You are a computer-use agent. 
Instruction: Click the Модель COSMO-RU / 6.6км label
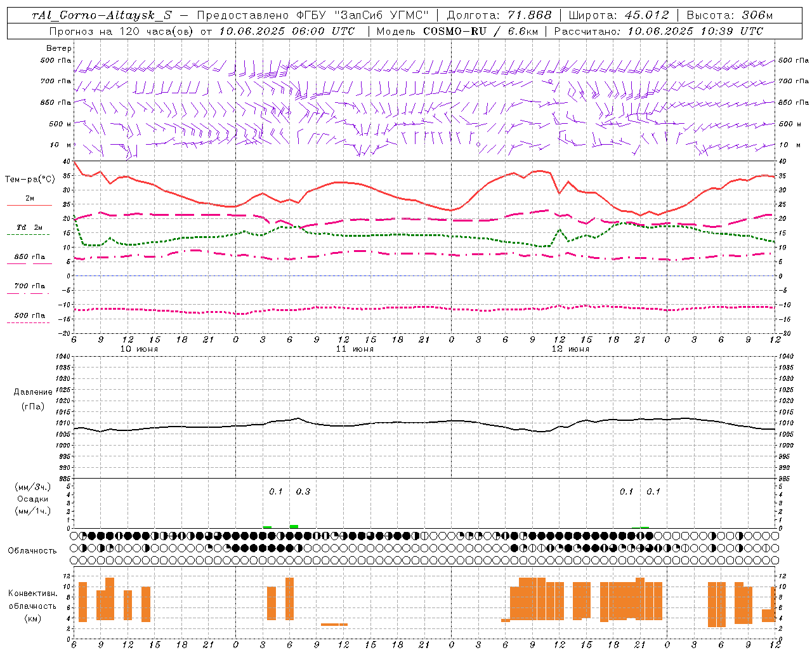(457, 31)
